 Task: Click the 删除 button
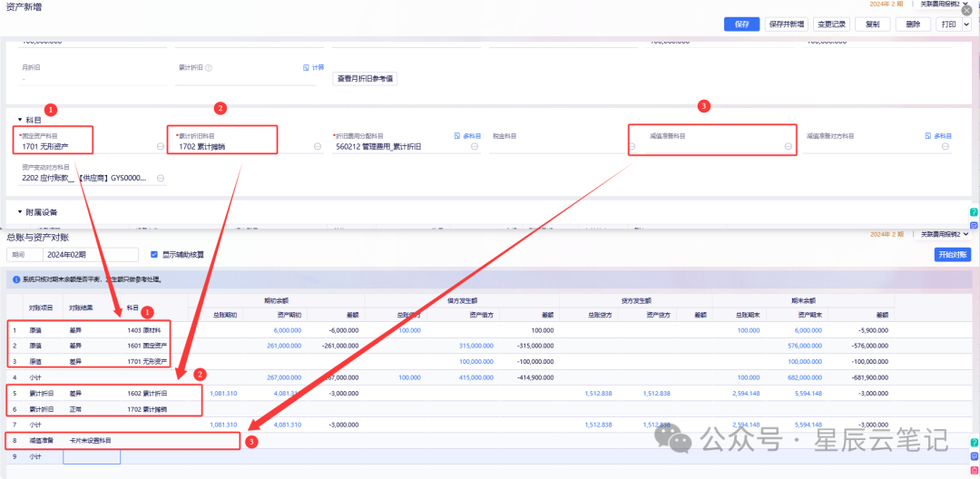click(x=913, y=24)
